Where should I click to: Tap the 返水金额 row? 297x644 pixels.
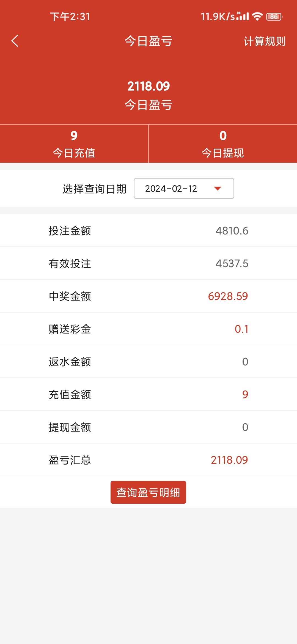coord(148,362)
